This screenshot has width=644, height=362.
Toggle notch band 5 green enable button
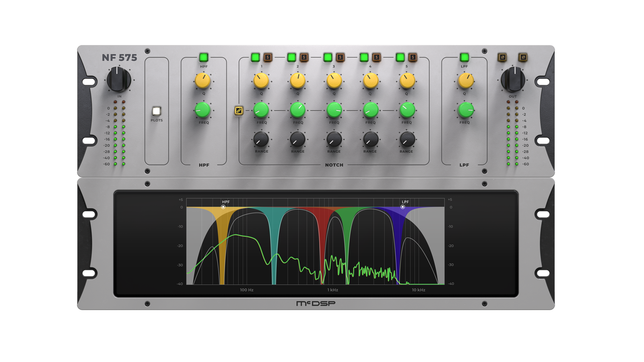[x=400, y=57]
